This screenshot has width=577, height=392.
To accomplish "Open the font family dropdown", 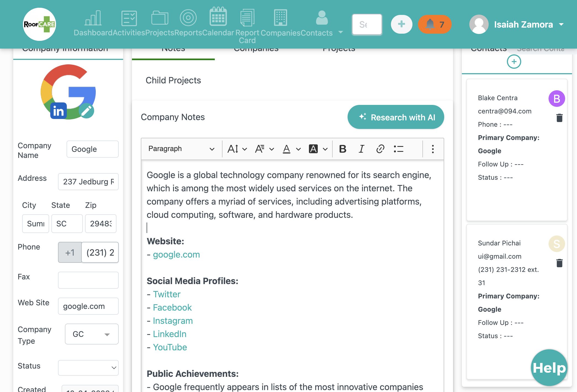I will (264, 149).
